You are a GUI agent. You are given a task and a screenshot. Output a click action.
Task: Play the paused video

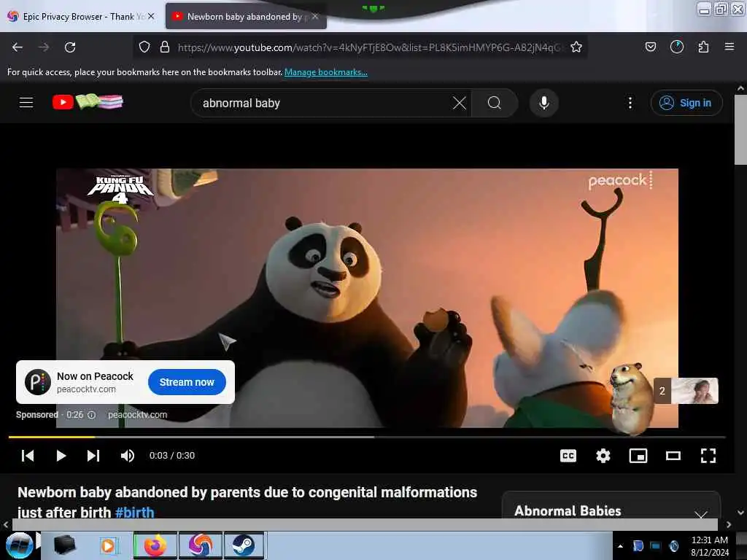[61, 456]
